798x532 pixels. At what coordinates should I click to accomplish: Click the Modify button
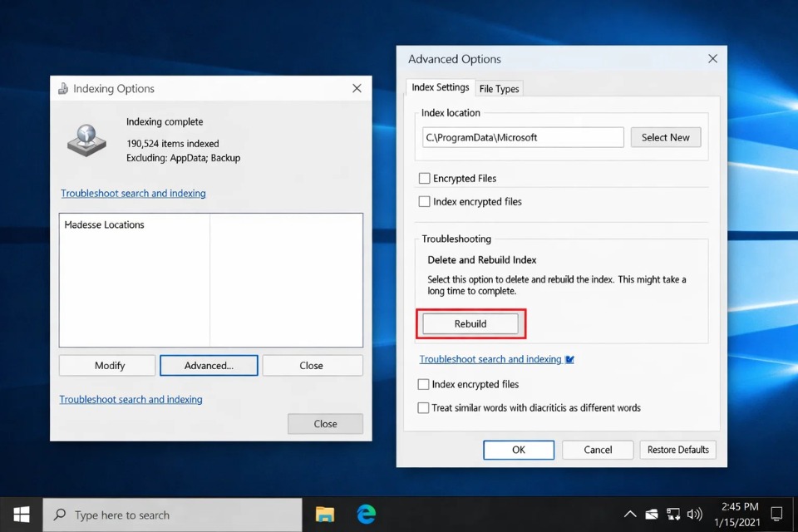tap(106, 365)
